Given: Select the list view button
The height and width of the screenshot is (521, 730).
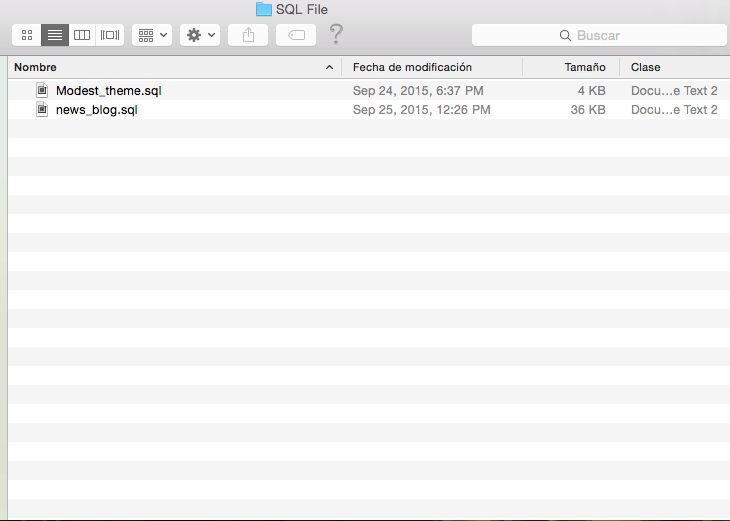Looking at the screenshot, I should click(x=55, y=35).
